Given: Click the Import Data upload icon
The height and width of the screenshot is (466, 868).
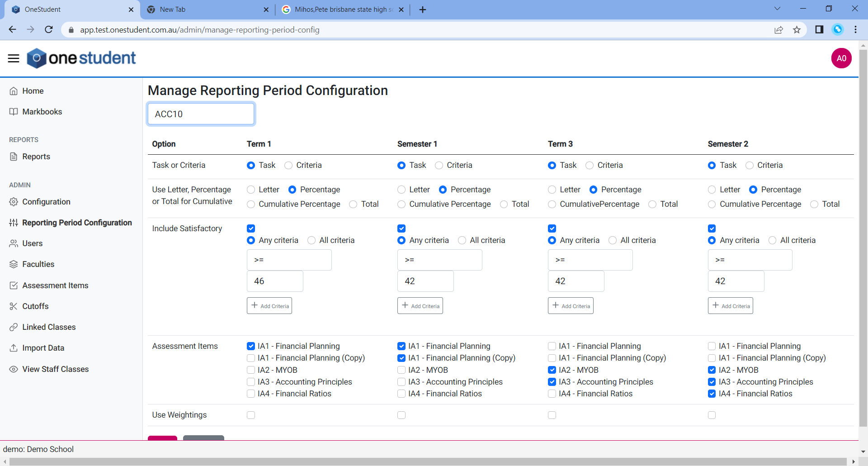Looking at the screenshot, I should (x=14, y=347).
